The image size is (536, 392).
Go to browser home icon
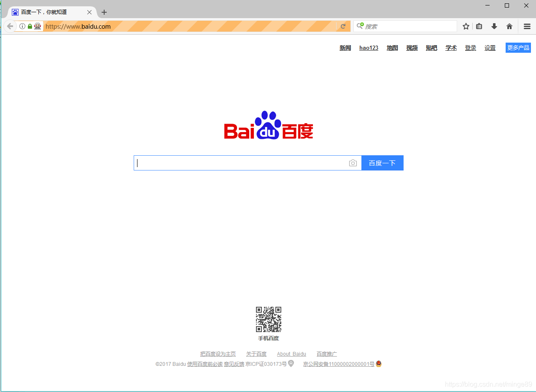pyautogui.click(x=509, y=26)
